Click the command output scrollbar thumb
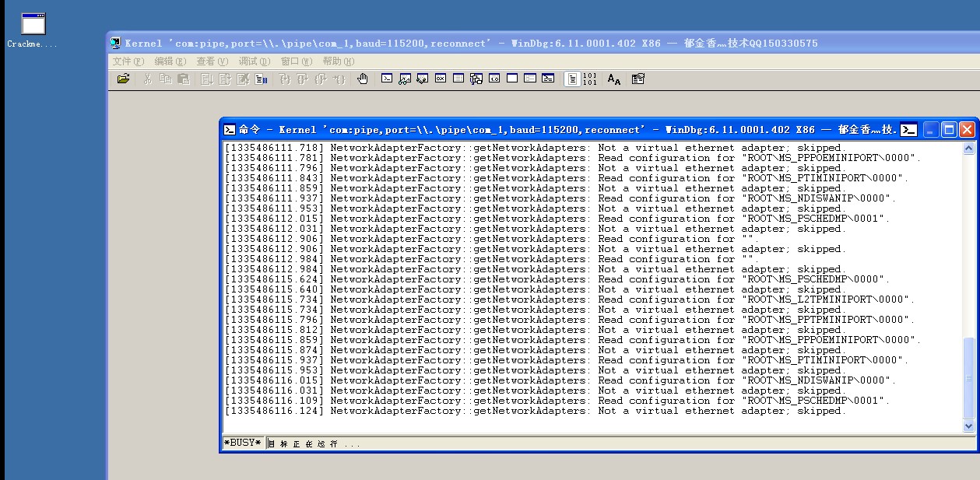 (968, 379)
